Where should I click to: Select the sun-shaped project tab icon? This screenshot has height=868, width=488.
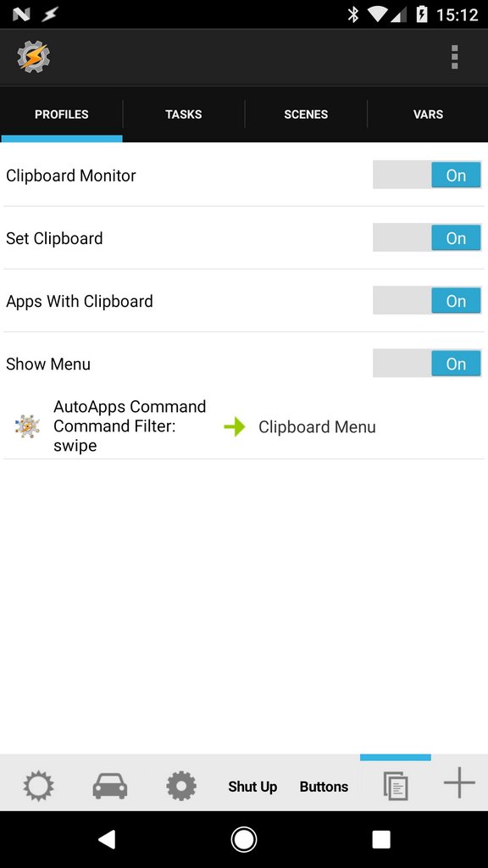point(38,785)
